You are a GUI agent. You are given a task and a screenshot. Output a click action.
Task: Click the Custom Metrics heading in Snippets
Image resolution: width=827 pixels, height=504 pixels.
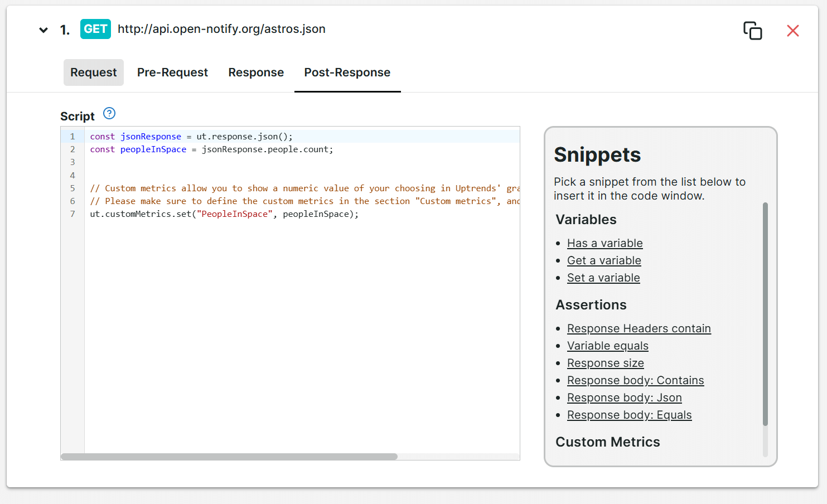(608, 442)
